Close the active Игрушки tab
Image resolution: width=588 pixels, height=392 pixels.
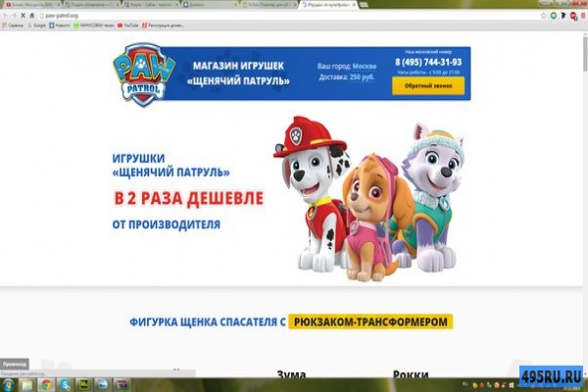354,5
